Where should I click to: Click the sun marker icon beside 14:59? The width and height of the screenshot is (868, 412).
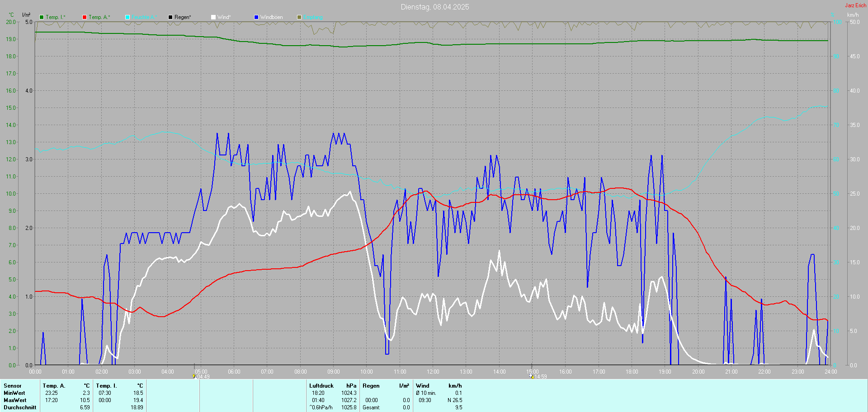(x=532, y=376)
